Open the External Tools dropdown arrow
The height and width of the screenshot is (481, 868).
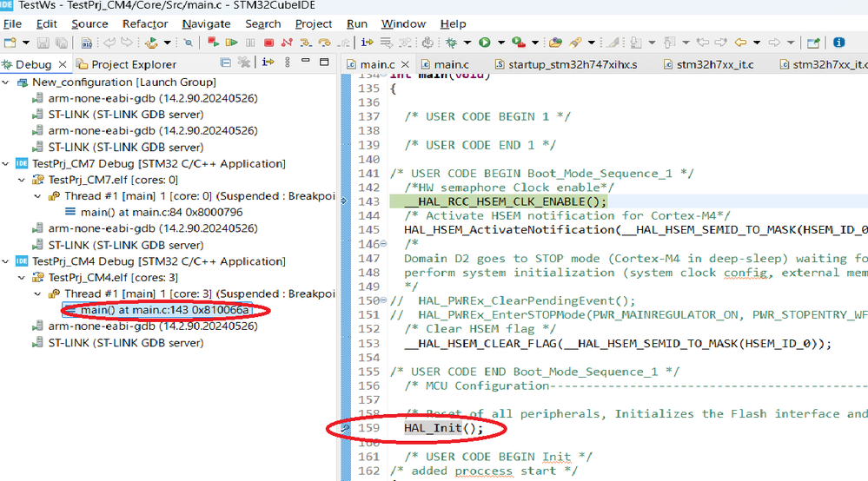[x=534, y=43]
